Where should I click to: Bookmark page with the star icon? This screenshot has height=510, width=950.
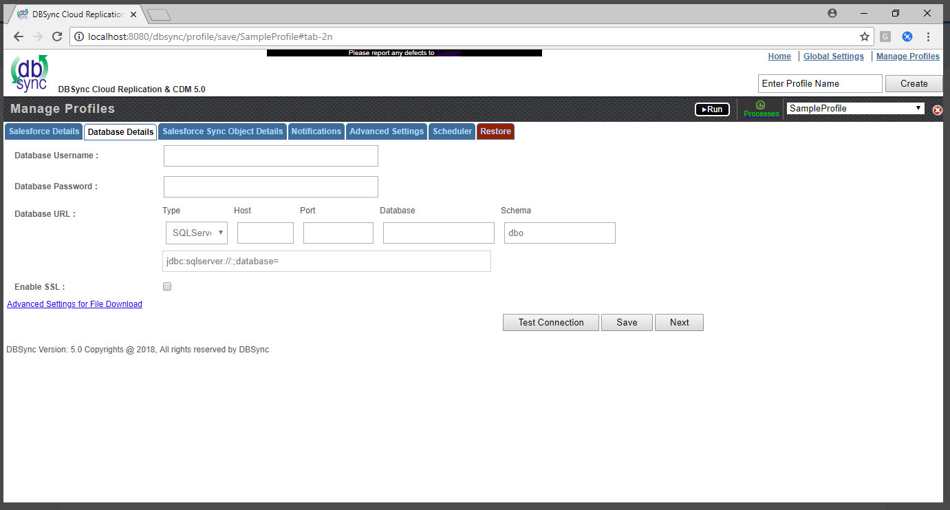(865, 36)
